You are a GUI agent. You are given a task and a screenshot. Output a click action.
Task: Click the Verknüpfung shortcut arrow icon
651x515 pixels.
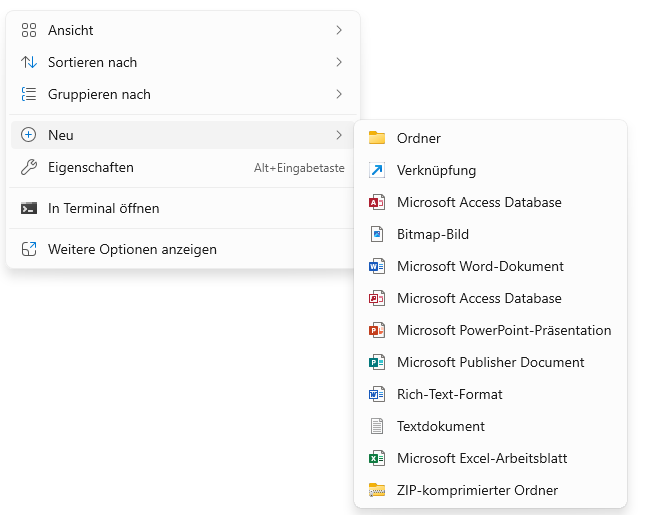click(377, 170)
